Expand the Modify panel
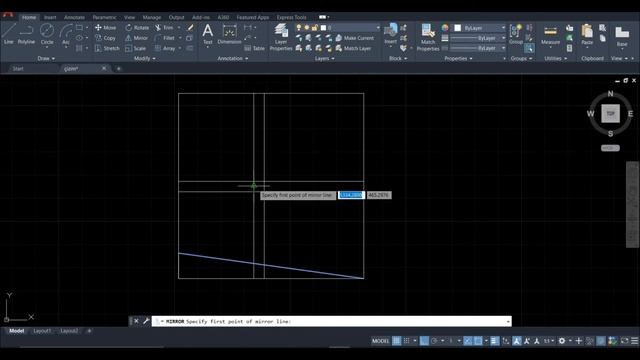The width and height of the screenshot is (640, 360). 144,58
